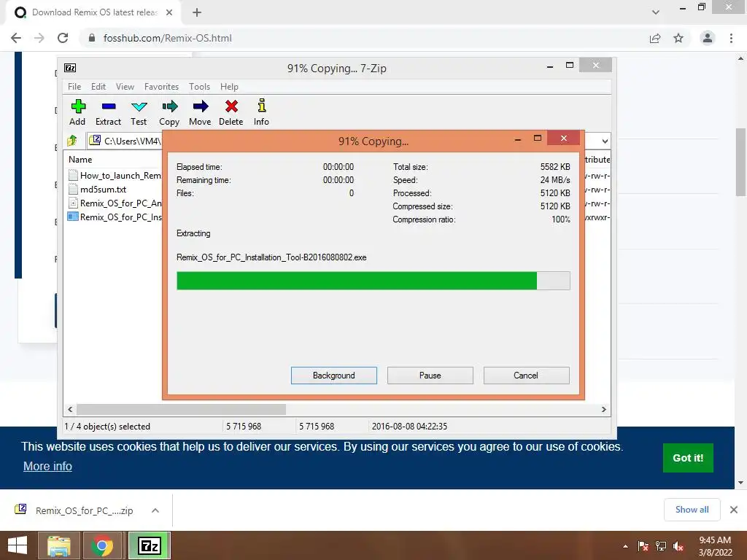Open Action Center flag icon
The height and width of the screenshot is (560, 747).
tap(643, 546)
